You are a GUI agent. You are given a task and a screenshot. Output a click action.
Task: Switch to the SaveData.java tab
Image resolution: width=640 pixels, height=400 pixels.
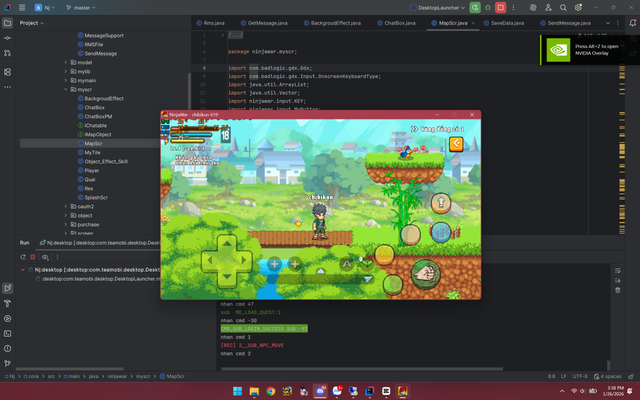click(504, 23)
